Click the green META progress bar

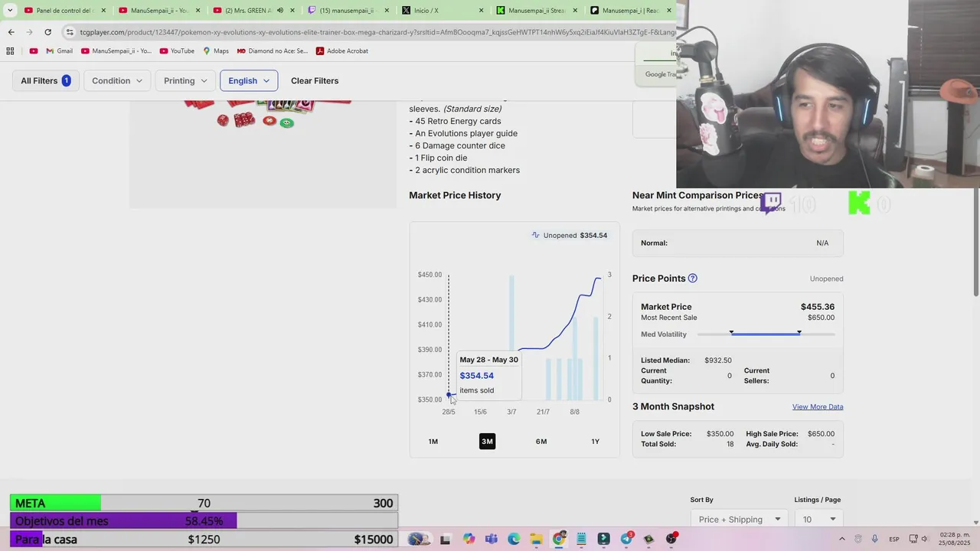click(x=54, y=503)
